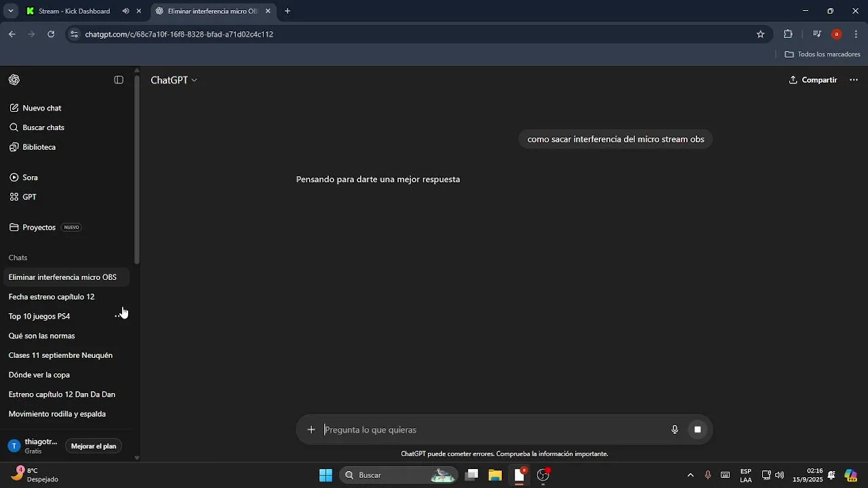
Task: Open the Copilot icon in the taskbar
Action: (x=850, y=475)
